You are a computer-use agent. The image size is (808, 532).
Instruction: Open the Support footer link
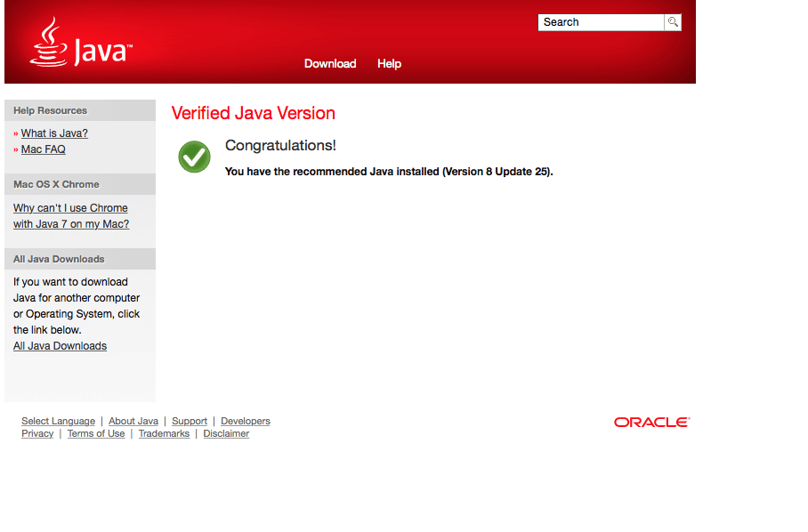point(190,422)
